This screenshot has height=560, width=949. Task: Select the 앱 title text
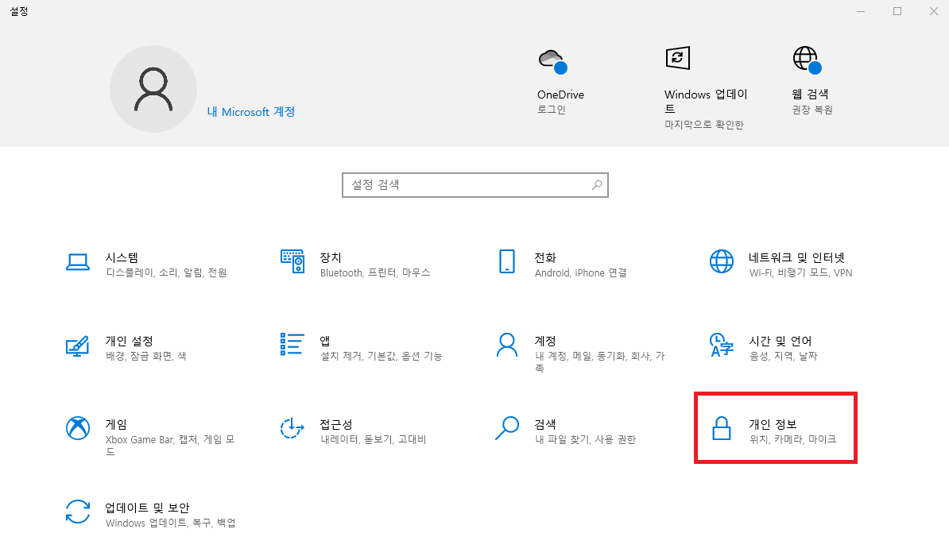(325, 341)
